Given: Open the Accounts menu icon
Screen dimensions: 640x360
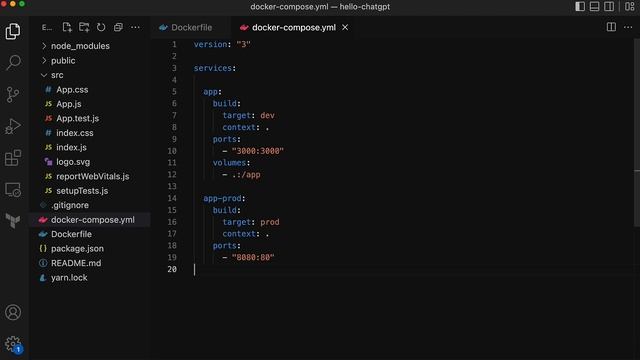Looking at the screenshot, I should point(13,312).
